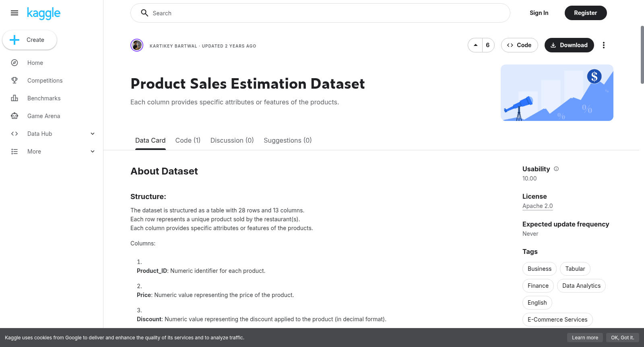This screenshot has width=644, height=347.
Task: Click the upvote count 6
Action: (488, 45)
